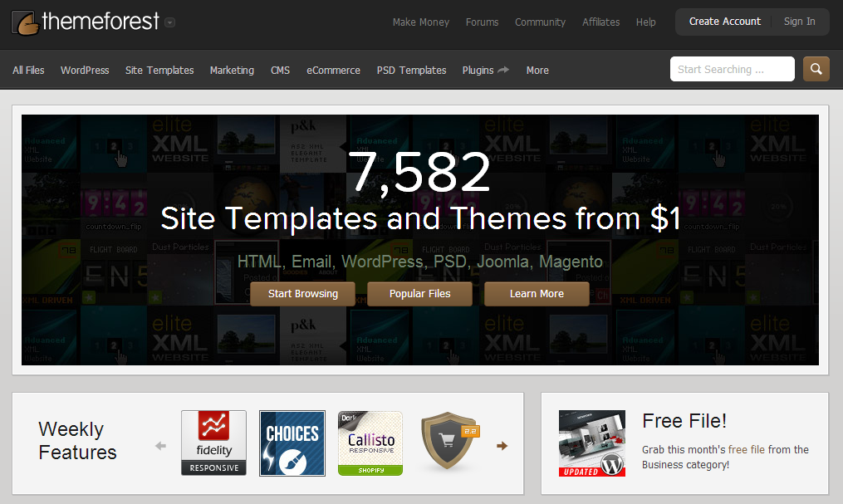
Task: Click the 'Free File!' heading
Action: pos(684,421)
